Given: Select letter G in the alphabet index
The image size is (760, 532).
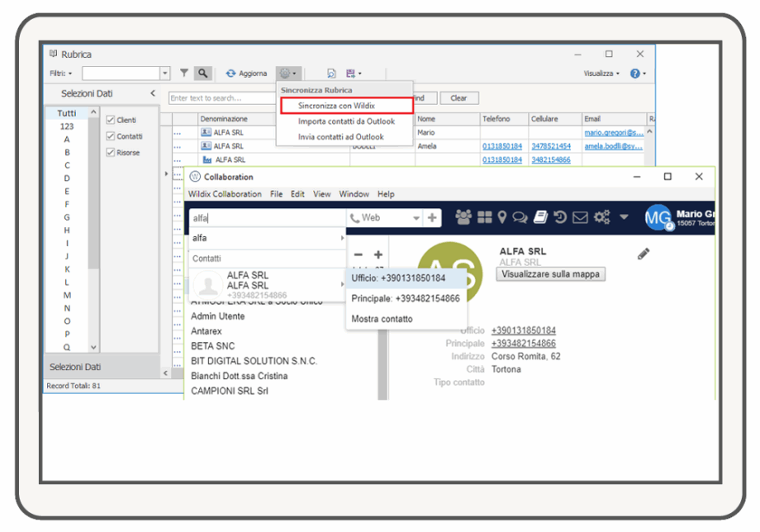Looking at the screenshot, I should 66,217.
